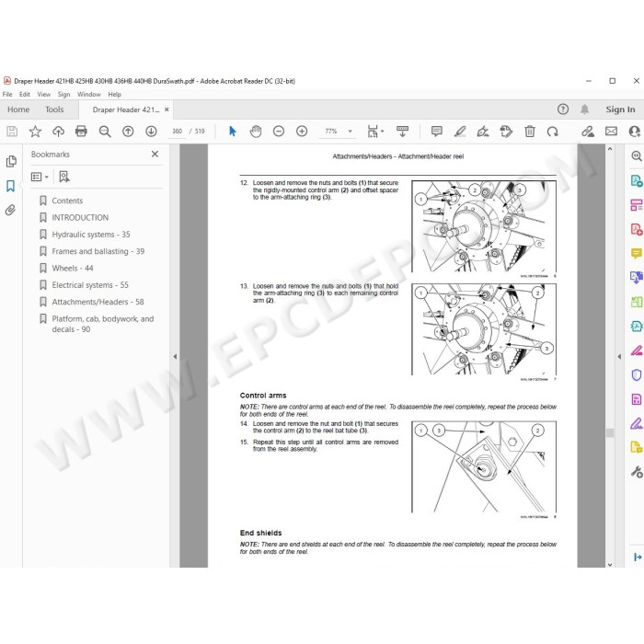Rotate the view with rotate icon
Screen dimensions: 644x644
[552, 132]
